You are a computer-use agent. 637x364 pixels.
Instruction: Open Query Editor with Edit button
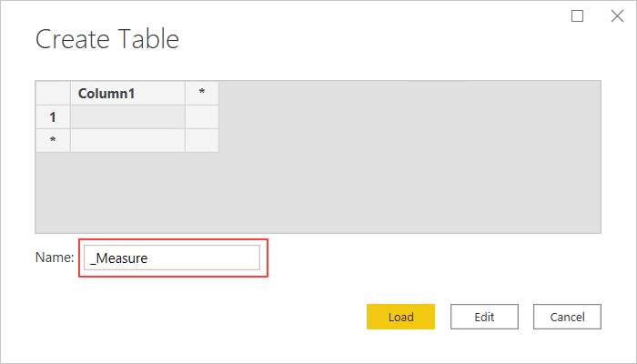point(484,317)
